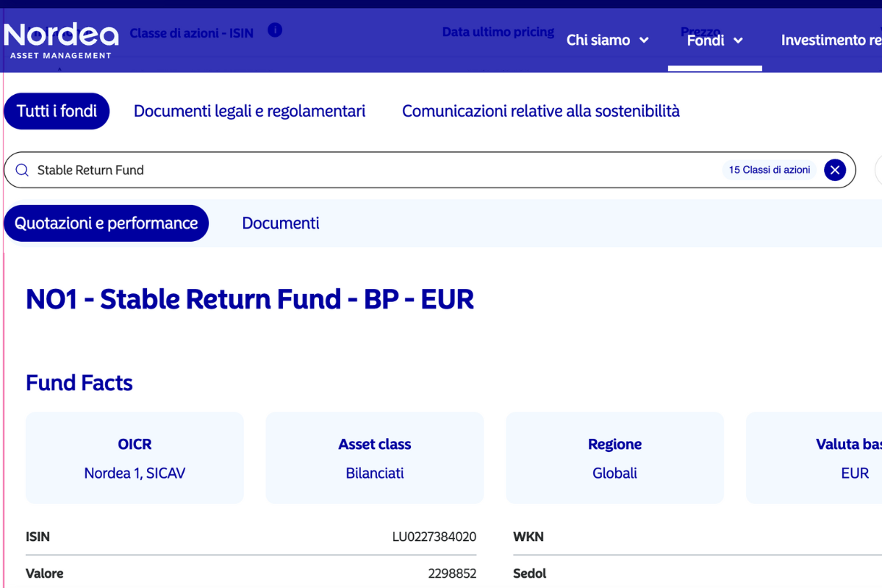Open the Investimento responsabile menu item
Screen dimensions: 882x588
(x=831, y=40)
